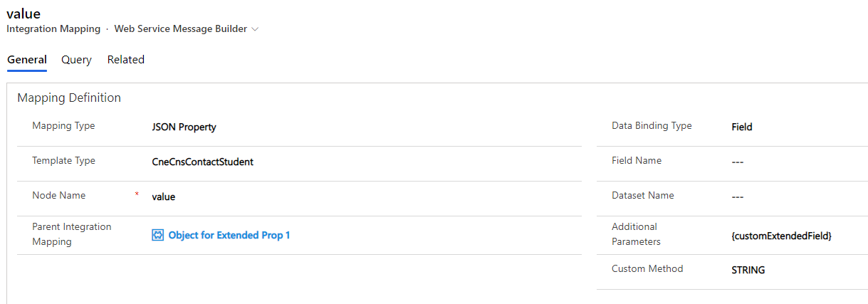Click the red required asterisk by Node Name
Viewport: 868px width, 304px height.
(x=137, y=194)
